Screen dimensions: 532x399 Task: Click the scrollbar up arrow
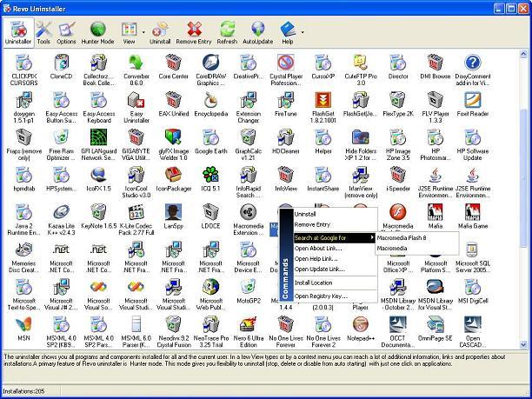[x=522, y=54]
